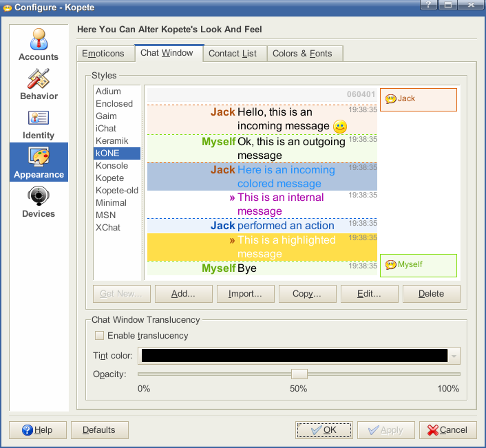Switch to the Colors & Fonts tab
Screen dimensions: 486x448
click(305, 54)
